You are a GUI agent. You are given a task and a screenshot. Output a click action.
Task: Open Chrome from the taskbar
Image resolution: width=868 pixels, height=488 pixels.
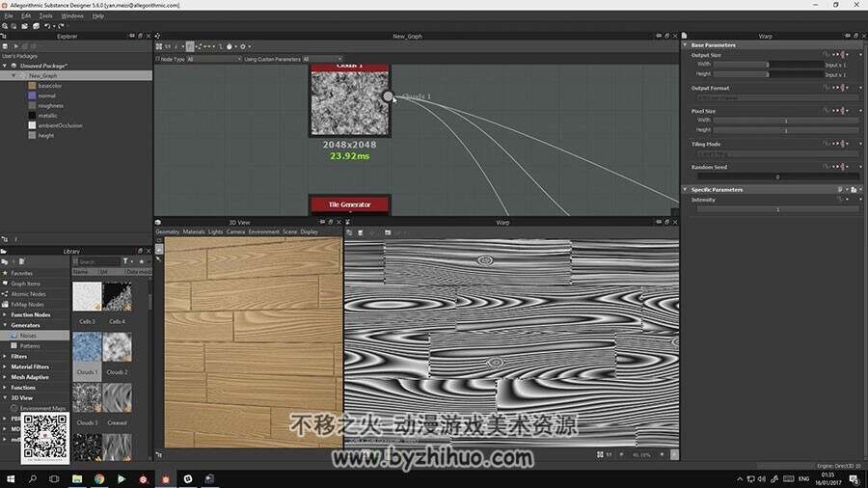99,479
